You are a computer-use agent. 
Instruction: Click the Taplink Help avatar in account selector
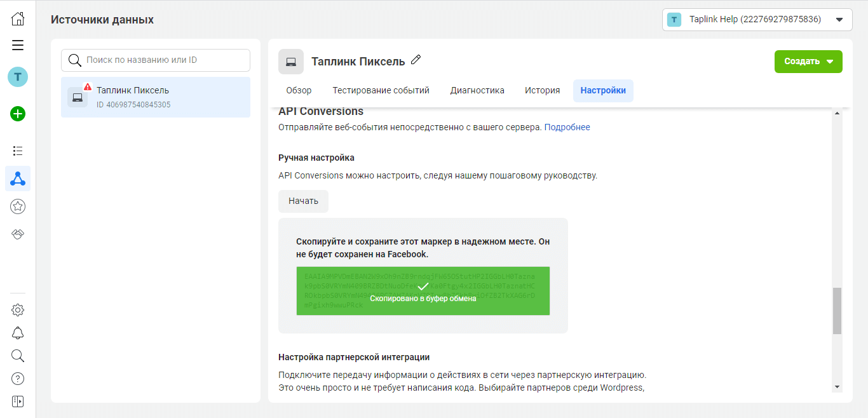pos(674,20)
